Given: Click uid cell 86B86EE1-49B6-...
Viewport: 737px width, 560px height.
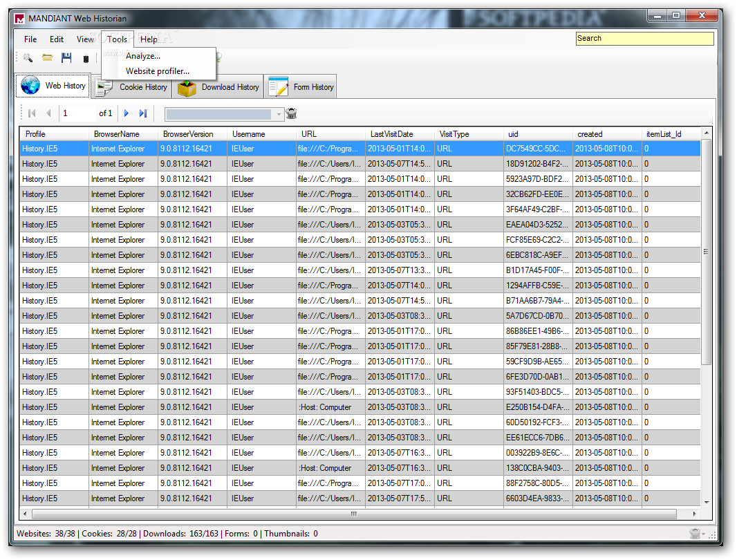Looking at the screenshot, I should tap(538, 331).
